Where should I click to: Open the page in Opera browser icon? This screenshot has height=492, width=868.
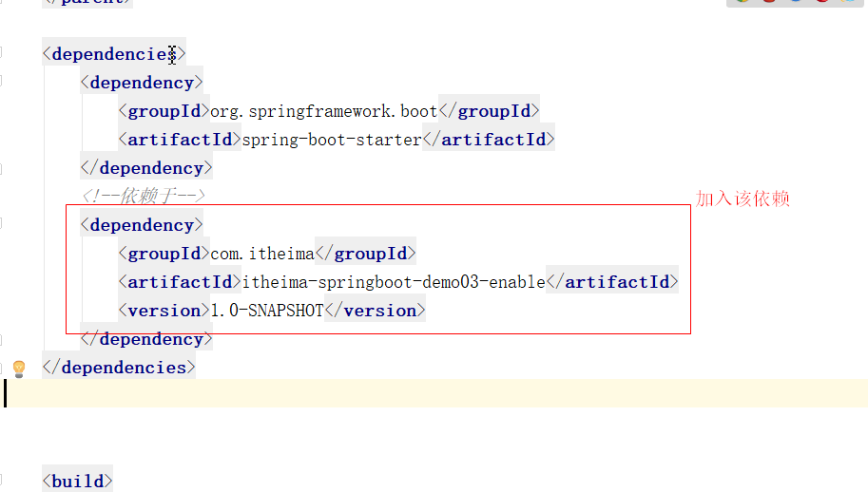coord(821,2)
